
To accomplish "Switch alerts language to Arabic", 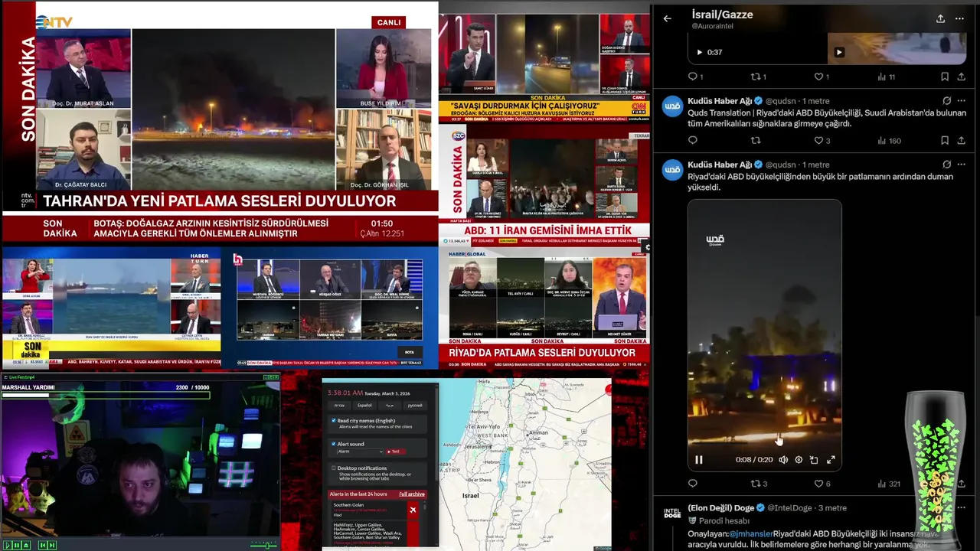I will click(390, 406).
